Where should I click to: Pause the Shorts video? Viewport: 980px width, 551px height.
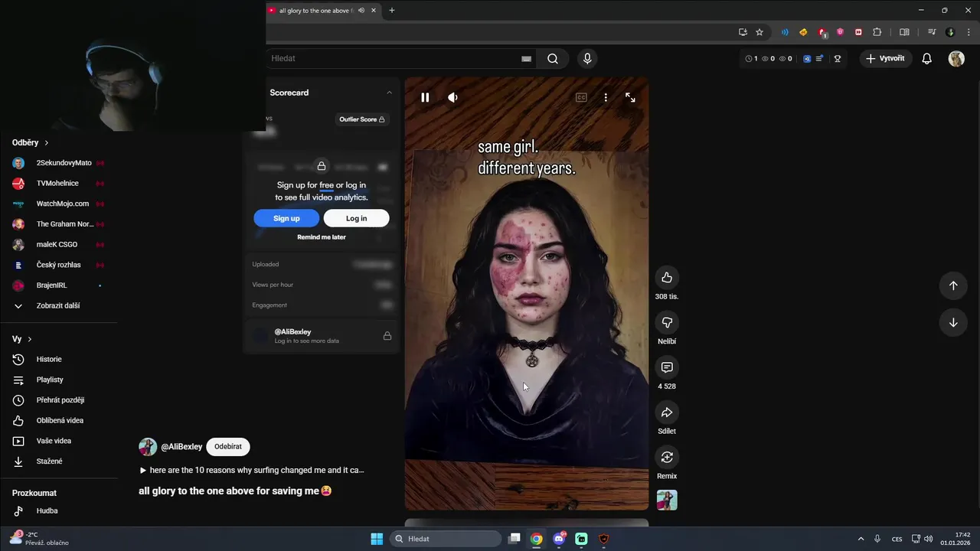click(x=425, y=97)
